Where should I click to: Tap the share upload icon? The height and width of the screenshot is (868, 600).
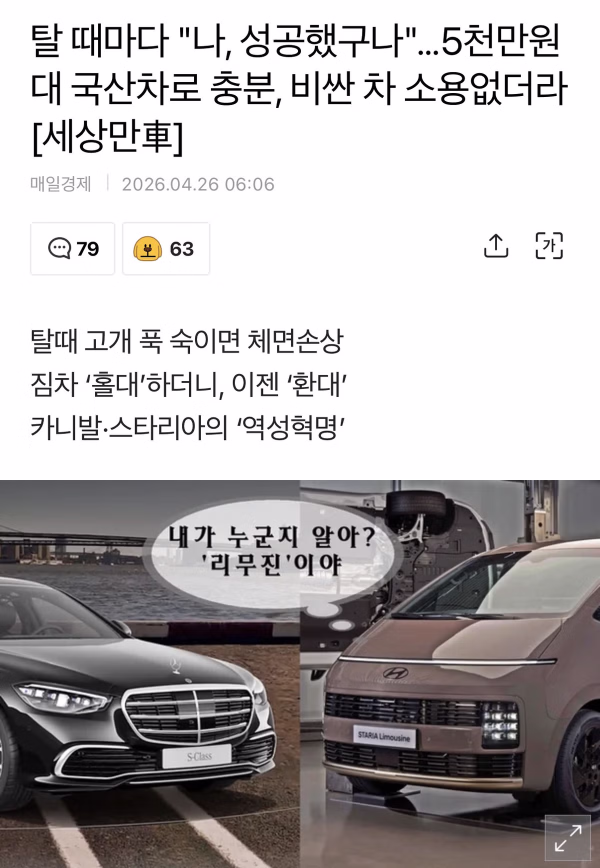pyautogui.click(x=496, y=246)
